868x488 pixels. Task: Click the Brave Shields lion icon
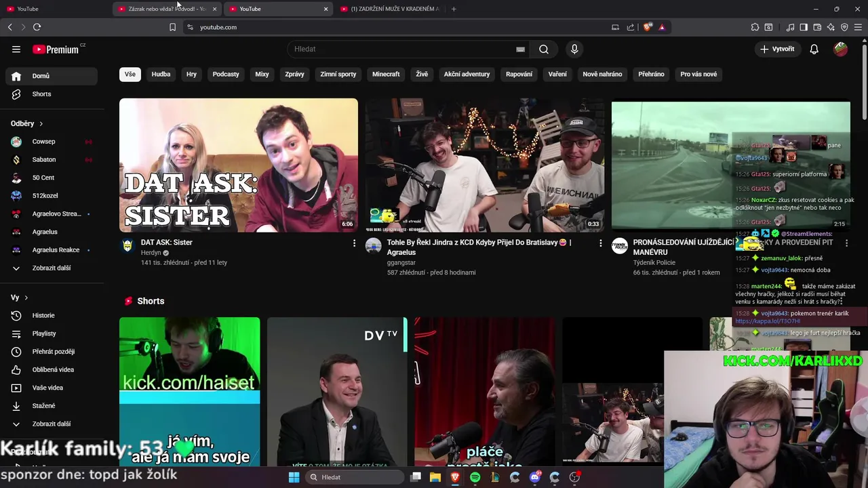(x=648, y=27)
